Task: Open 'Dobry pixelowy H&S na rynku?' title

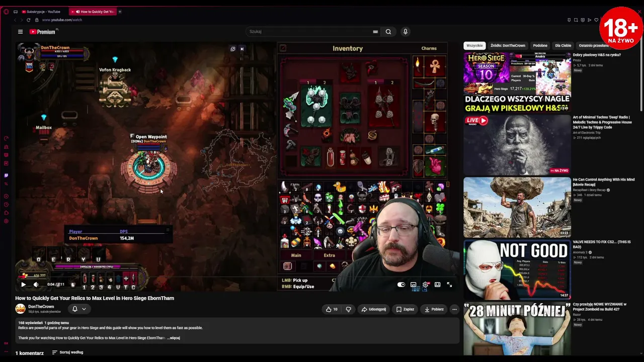Action: [x=597, y=55]
